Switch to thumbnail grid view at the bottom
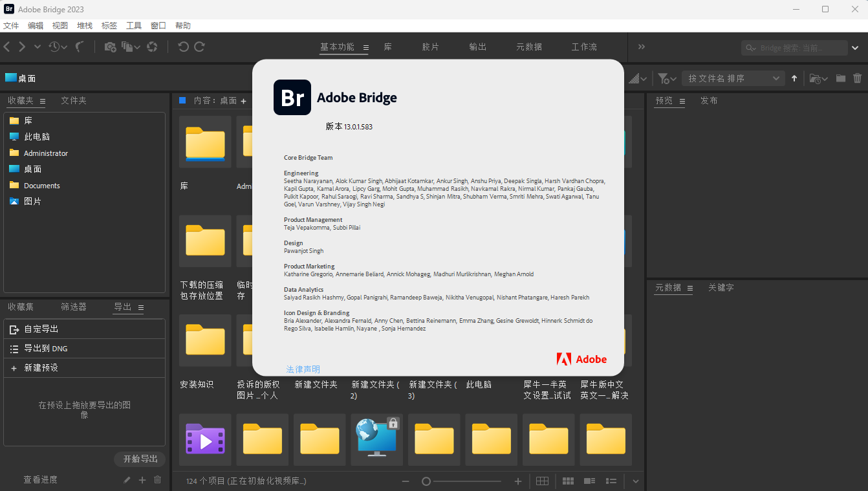Image resolution: width=868 pixels, height=491 pixels. click(568, 481)
